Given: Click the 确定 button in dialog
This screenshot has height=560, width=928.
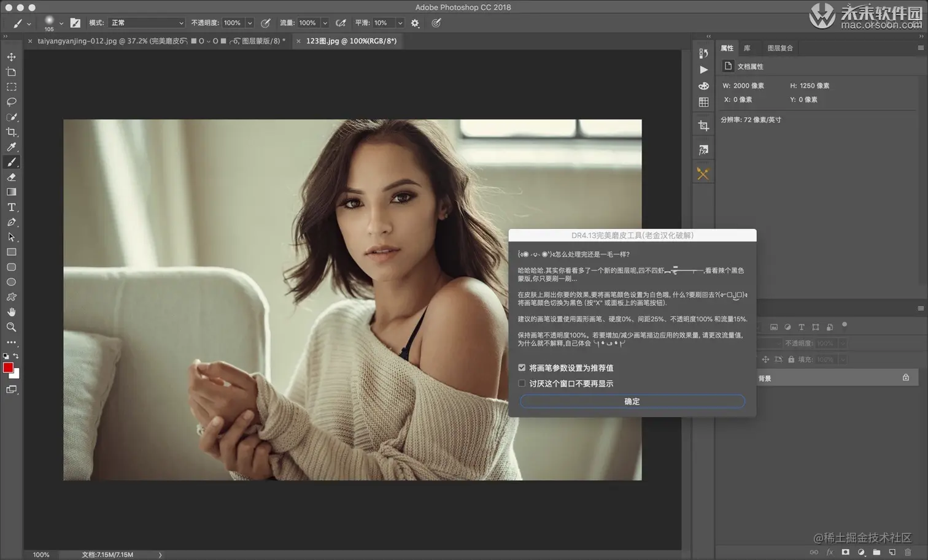Looking at the screenshot, I should (632, 401).
